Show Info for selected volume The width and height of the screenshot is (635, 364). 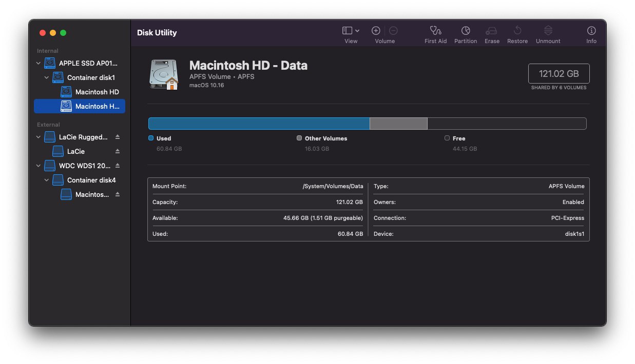(591, 31)
